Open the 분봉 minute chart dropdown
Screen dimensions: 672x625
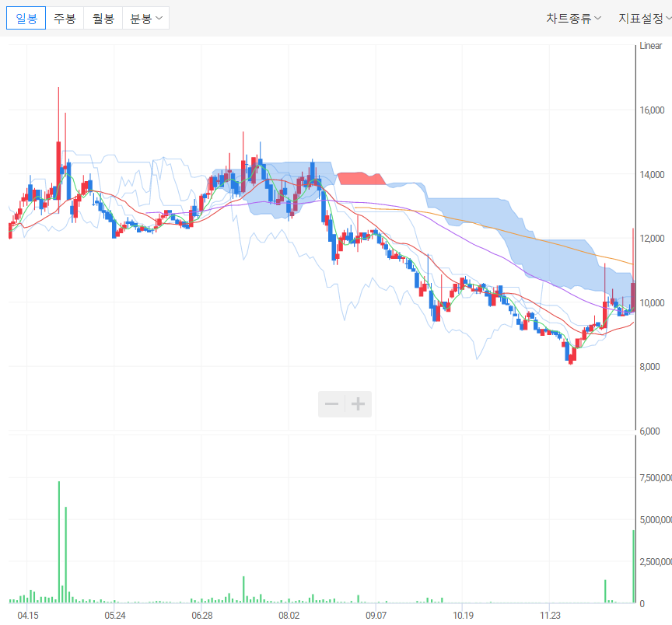(x=146, y=18)
